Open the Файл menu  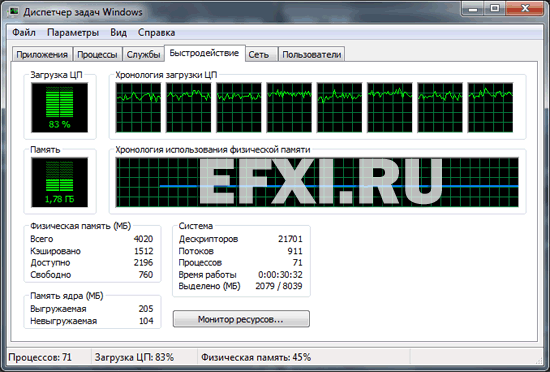(24, 33)
